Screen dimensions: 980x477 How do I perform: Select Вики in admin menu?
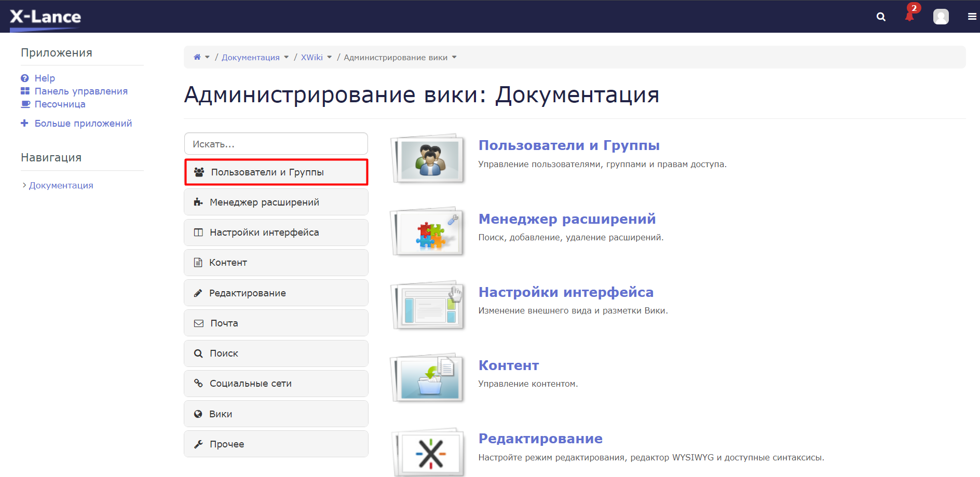tap(276, 414)
